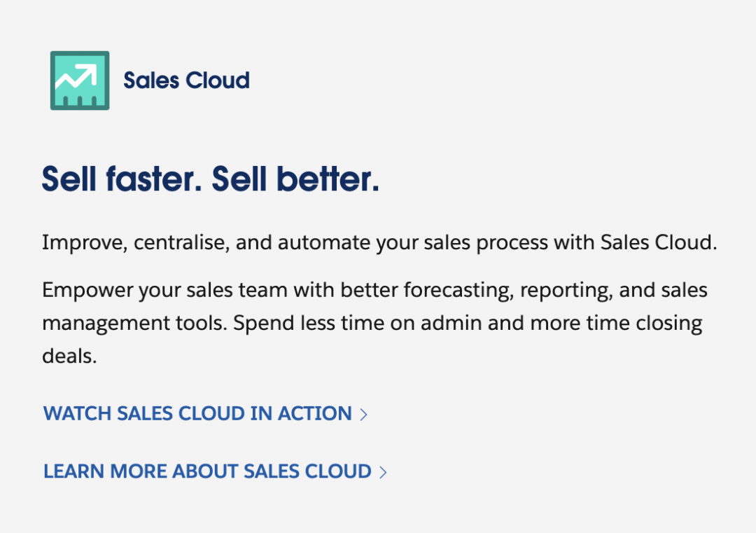Click the 'Sell faster.' part of headline
The height and width of the screenshot is (533, 756).
coord(122,179)
